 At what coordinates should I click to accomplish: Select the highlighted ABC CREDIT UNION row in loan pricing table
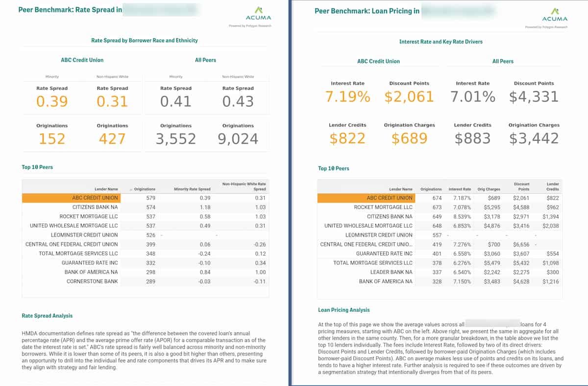[x=440, y=198]
